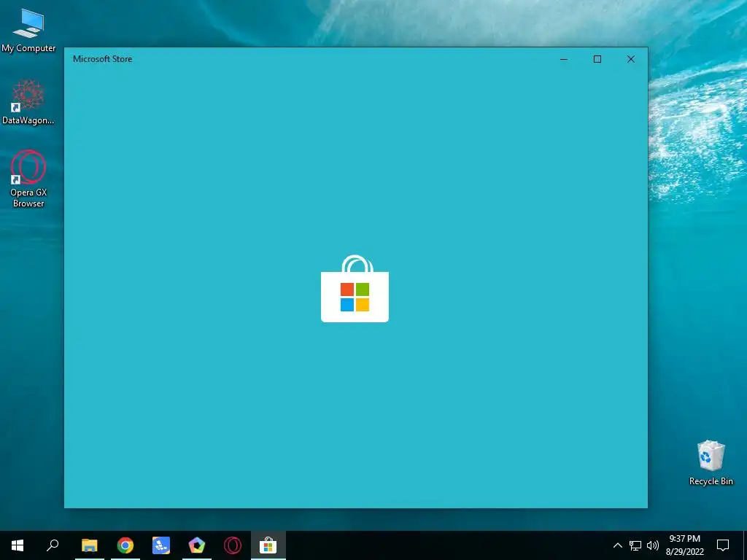Select Opera GX Browser desktop shortcut
The height and width of the screenshot is (560, 747).
[28, 179]
